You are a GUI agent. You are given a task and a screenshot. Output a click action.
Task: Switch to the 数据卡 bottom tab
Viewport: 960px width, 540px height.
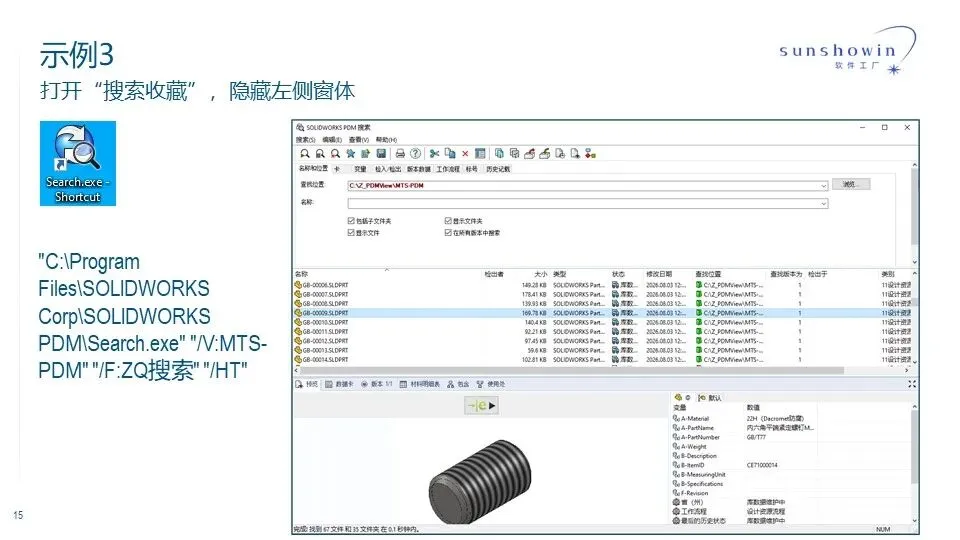pyautogui.click(x=339, y=384)
